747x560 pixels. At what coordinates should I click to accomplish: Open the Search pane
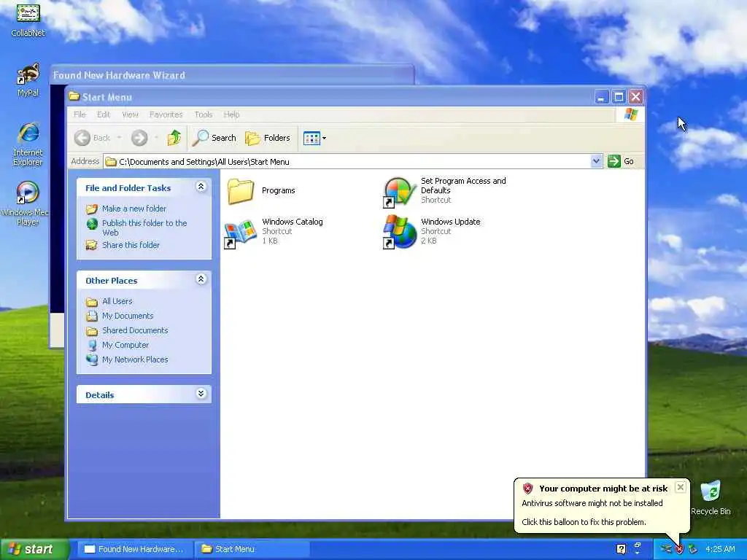pyautogui.click(x=214, y=138)
